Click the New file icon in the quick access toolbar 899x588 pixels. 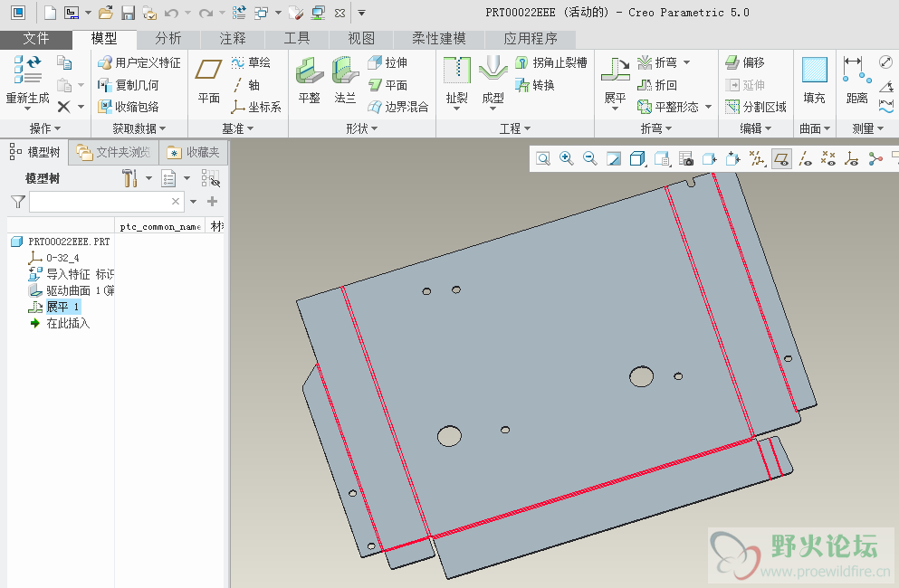click(51, 12)
